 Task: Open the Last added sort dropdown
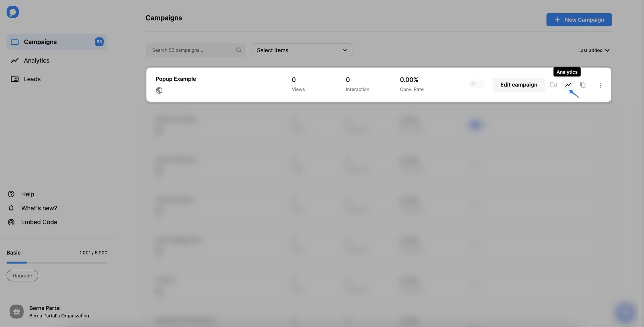click(594, 50)
